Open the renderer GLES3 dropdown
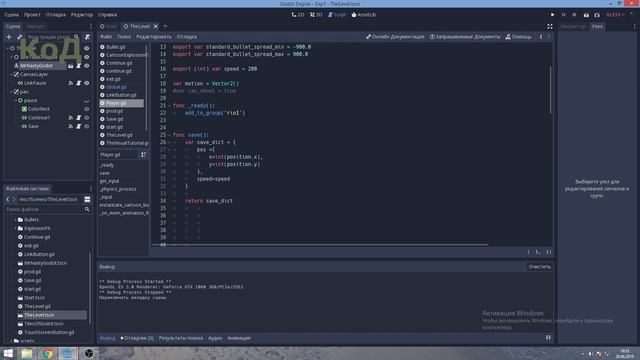The width and height of the screenshot is (640, 360). coord(616,15)
